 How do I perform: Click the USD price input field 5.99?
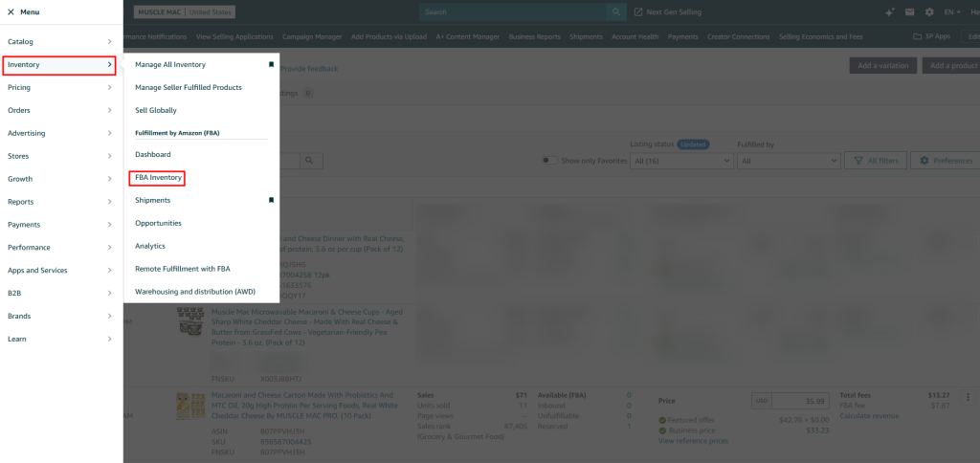(x=803, y=401)
